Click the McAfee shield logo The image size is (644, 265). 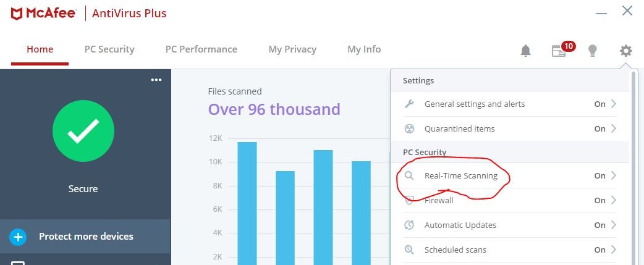17,14
